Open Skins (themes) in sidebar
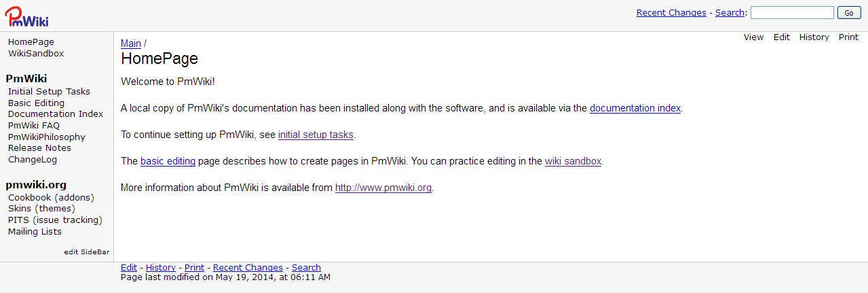Screen dimensions: 868x293 coord(41,209)
